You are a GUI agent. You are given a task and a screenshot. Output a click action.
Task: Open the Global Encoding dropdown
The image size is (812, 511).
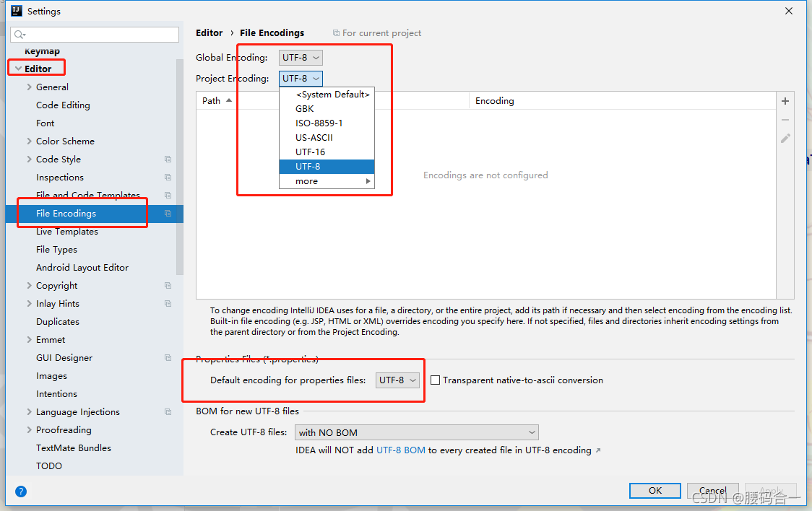coord(301,58)
